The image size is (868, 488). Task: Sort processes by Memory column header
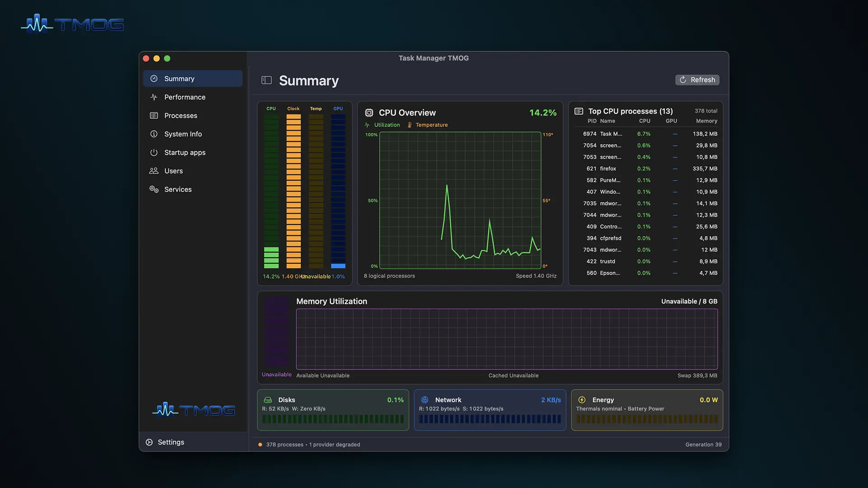(706, 121)
